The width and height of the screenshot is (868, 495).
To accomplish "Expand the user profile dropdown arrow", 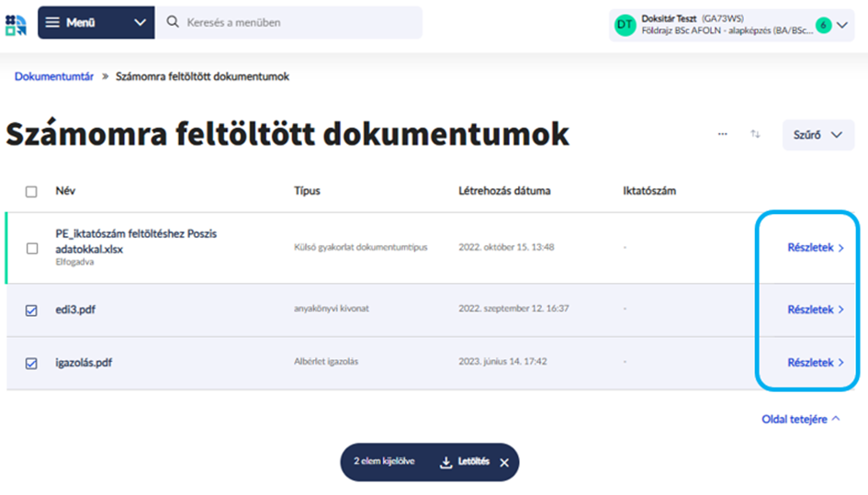I will [842, 26].
